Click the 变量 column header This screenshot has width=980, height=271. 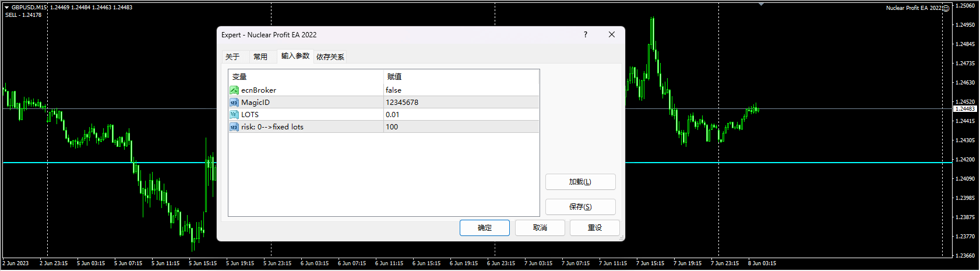306,77
